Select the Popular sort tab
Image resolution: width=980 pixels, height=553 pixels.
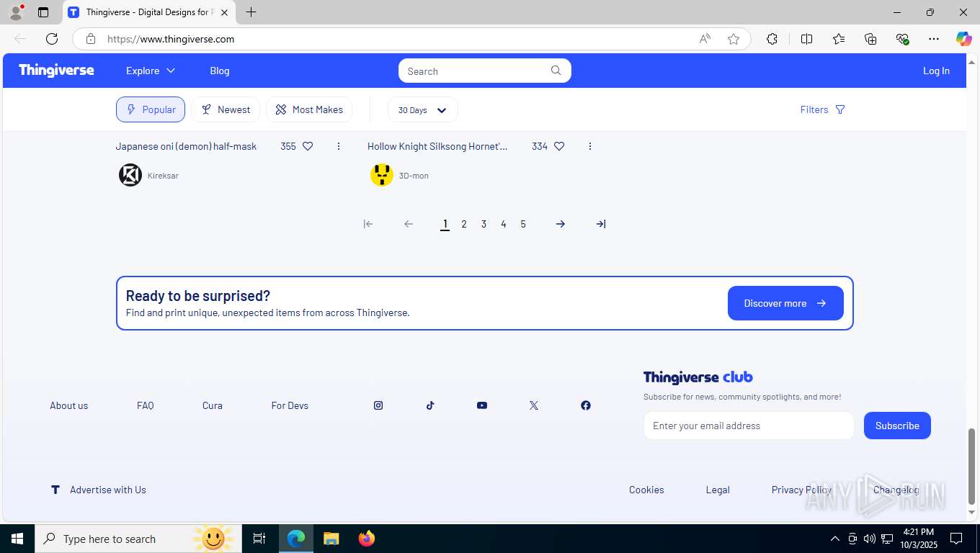coord(151,109)
